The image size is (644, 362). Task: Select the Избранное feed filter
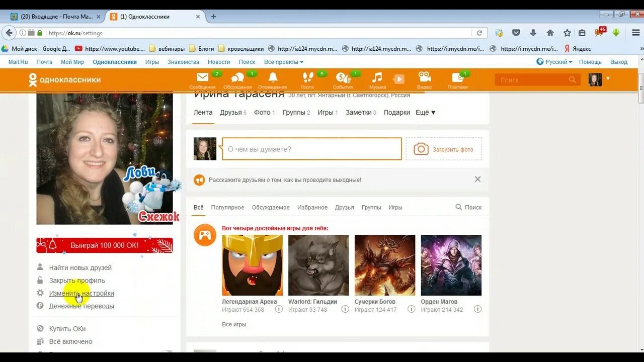[x=312, y=207]
